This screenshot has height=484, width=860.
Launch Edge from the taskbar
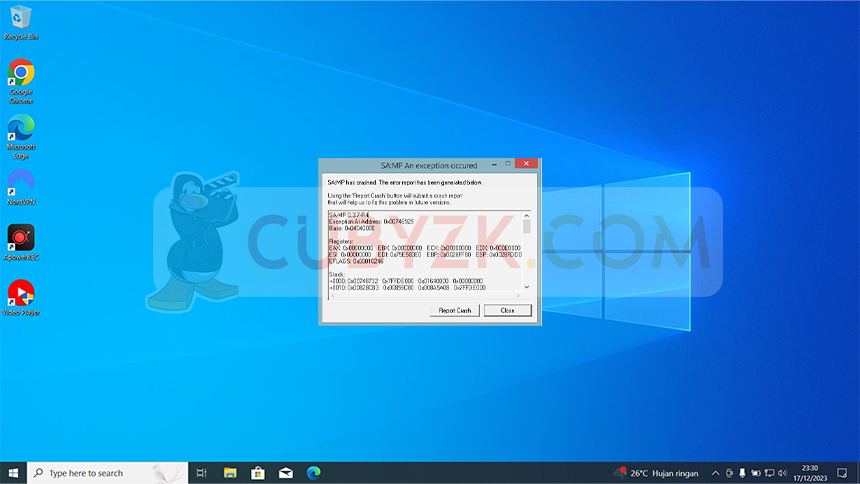314,473
